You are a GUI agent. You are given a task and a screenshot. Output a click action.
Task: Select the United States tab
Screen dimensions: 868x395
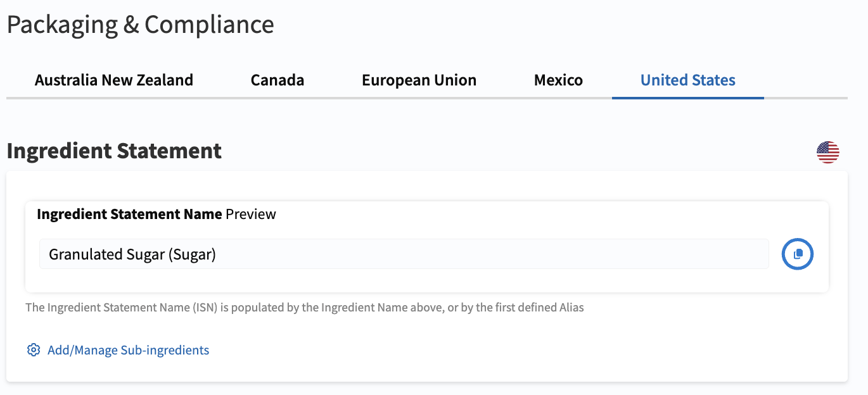click(688, 80)
